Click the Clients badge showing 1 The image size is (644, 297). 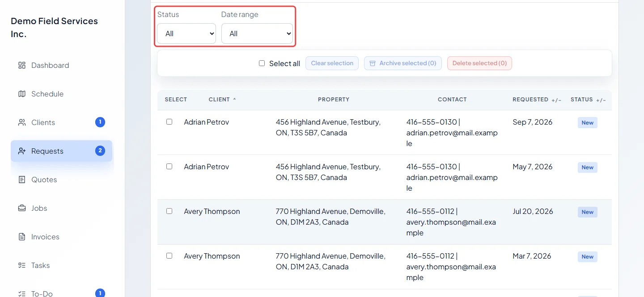pos(100,122)
